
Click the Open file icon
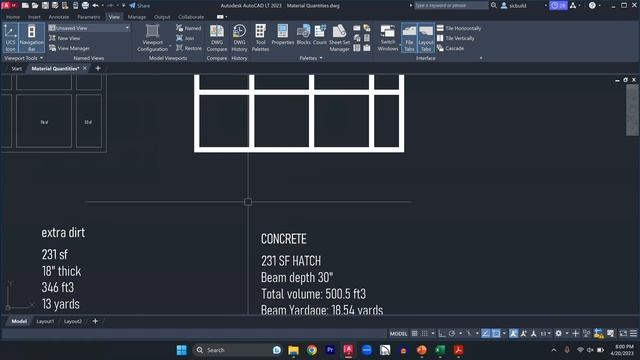[x=35, y=5]
